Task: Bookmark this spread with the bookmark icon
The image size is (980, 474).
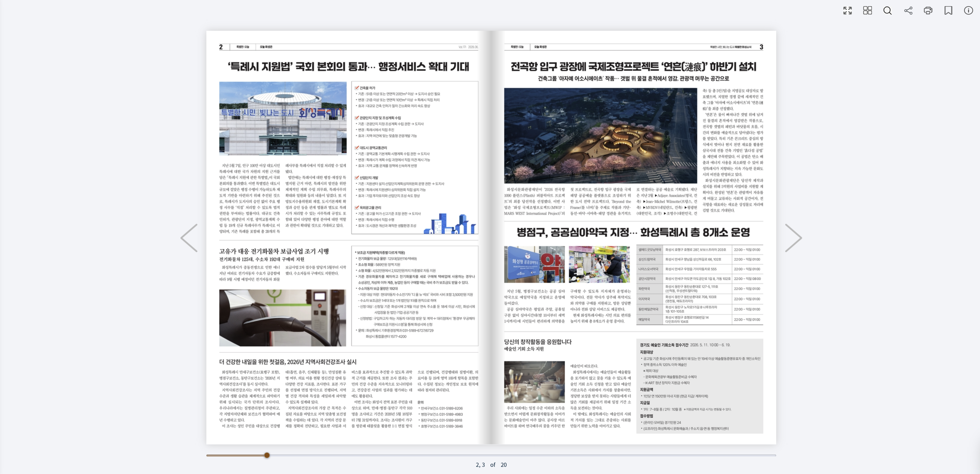Action: pyautogui.click(x=948, y=11)
